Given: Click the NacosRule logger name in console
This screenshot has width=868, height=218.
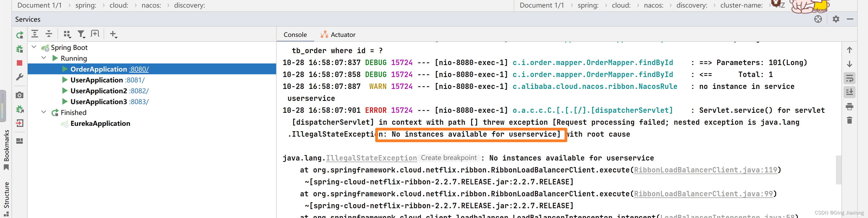Looking at the screenshot, I should pos(595,86).
